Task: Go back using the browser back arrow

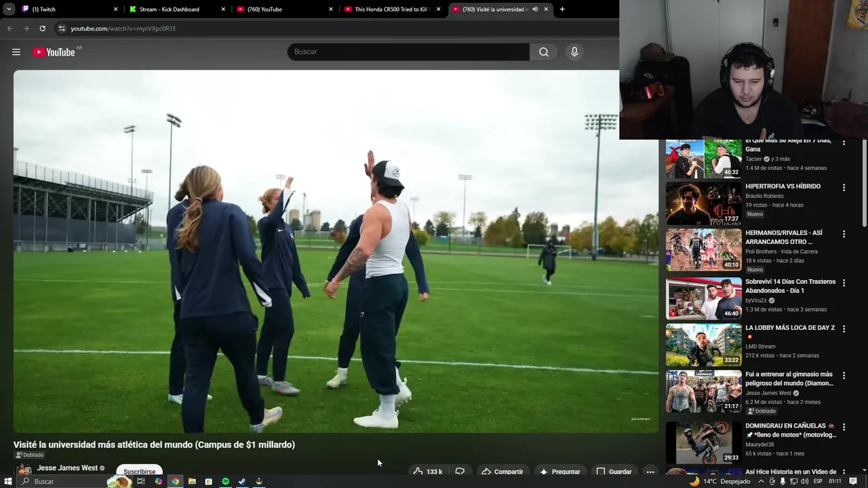Action: [x=9, y=28]
